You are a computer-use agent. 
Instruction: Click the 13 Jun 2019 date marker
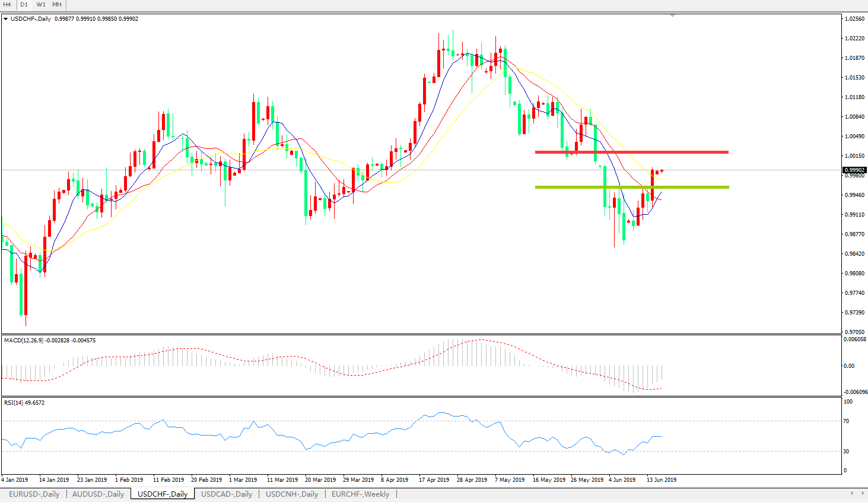(661, 479)
